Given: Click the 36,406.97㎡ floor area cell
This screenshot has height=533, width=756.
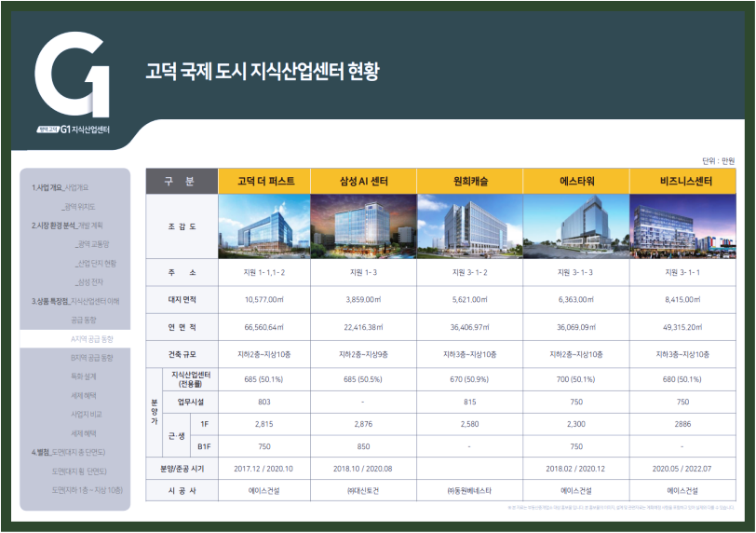Looking at the screenshot, I should (469, 327).
